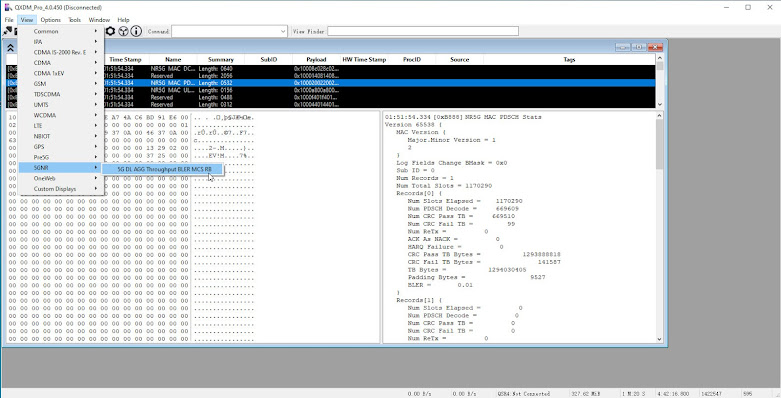Select the Reserved row with Length 0488
This screenshot has height=398, width=781.
330,98
